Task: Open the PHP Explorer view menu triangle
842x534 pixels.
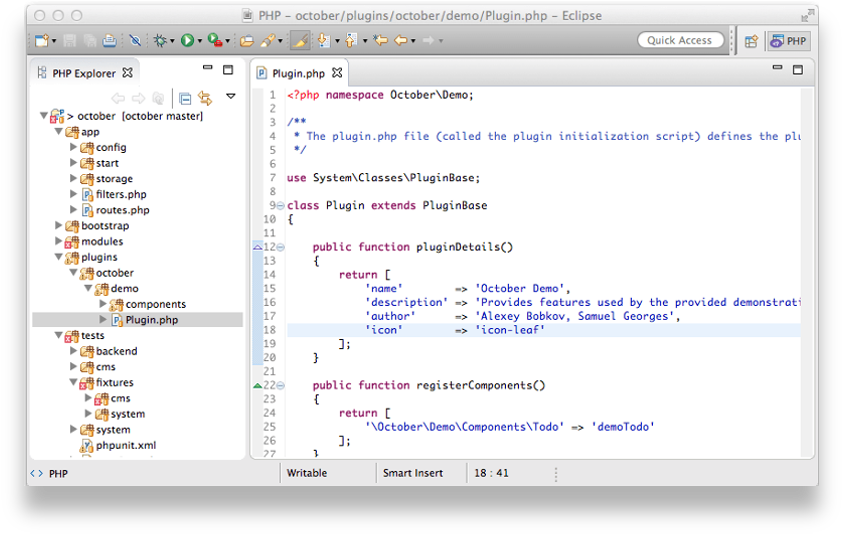Action: 231,96
